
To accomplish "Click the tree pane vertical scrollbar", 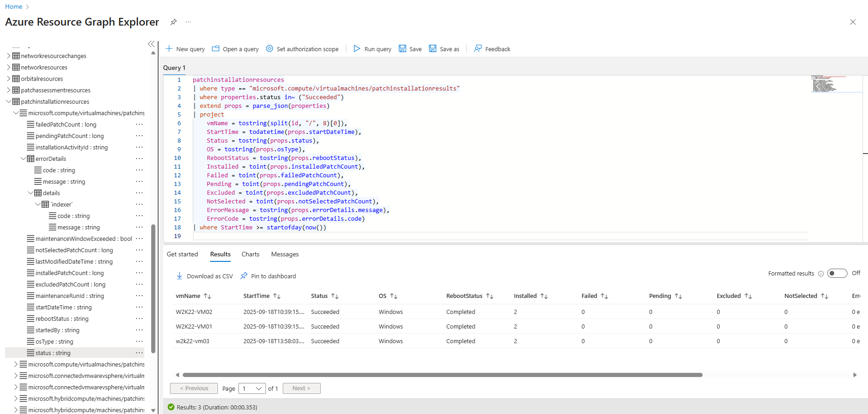I will point(153,289).
